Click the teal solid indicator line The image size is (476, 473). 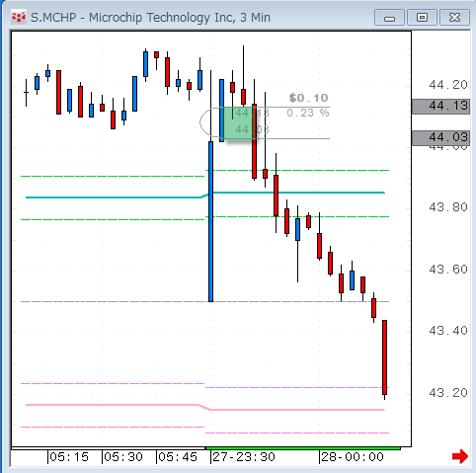click(x=205, y=195)
